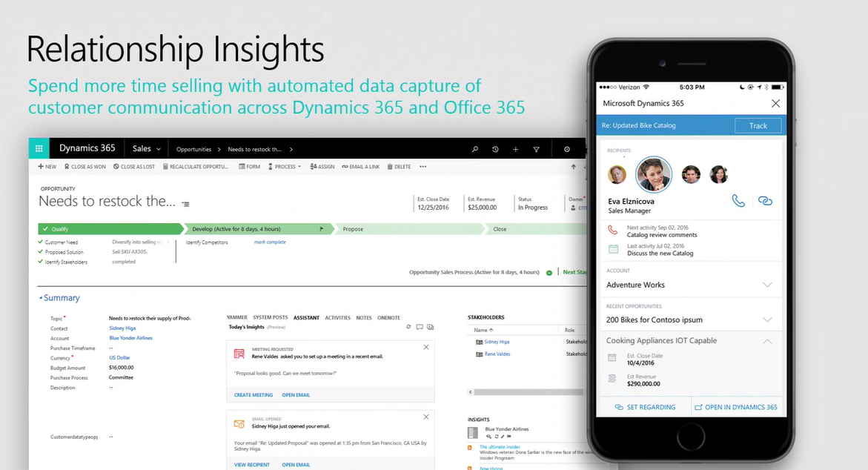Select the Yammer tab
The width and height of the screenshot is (868, 470).
click(x=239, y=317)
